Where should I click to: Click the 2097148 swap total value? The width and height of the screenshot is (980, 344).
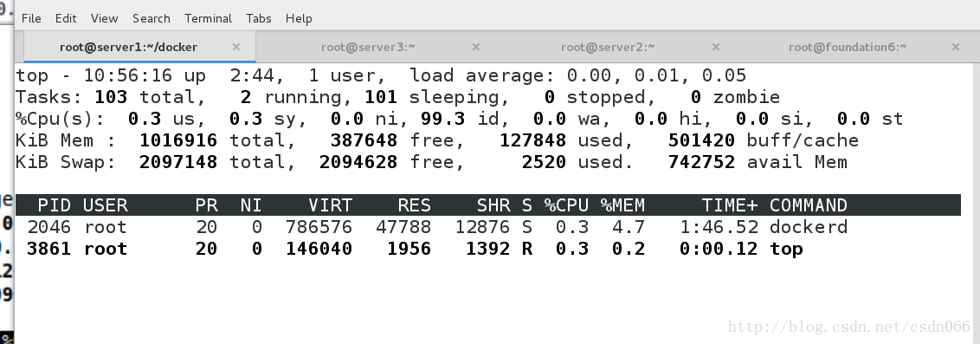click(178, 163)
